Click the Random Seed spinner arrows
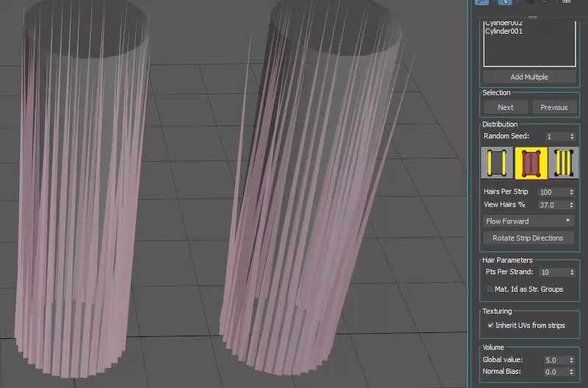The image size is (588, 388). [x=571, y=137]
